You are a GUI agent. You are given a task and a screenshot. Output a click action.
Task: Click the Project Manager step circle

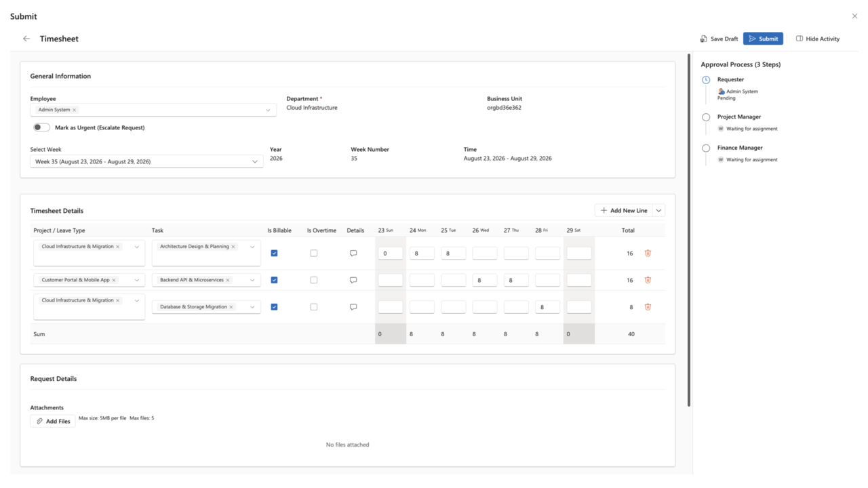[x=706, y=117]
